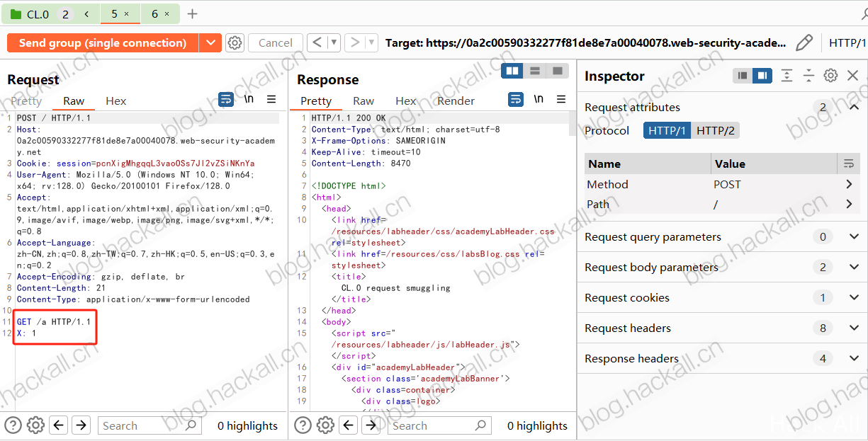Switch Response view to Hex tab
Image resolution: width=868 pixels, height=441 pixels.
point(406,101)
